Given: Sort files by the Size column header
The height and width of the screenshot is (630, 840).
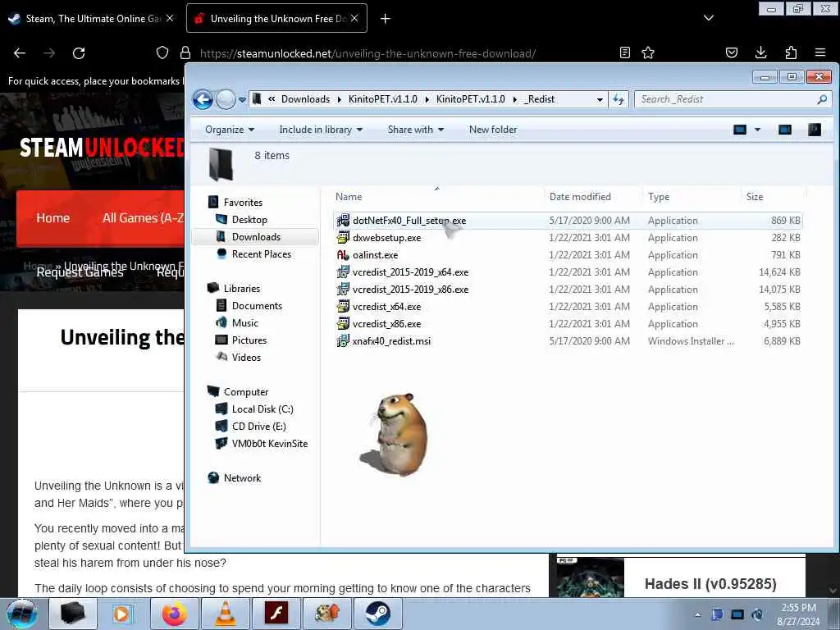Looking at the screenshot, I should pyautogui.click(x=774, y=197).
